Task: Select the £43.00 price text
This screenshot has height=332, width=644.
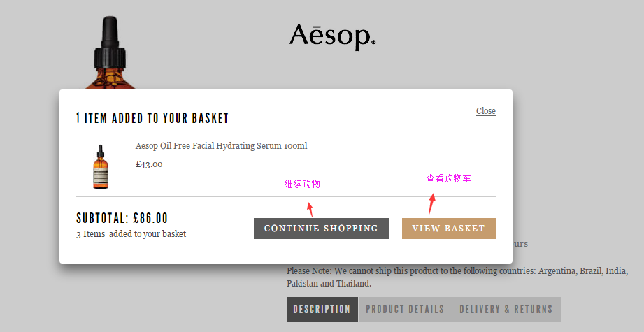Action: (149, 164)
